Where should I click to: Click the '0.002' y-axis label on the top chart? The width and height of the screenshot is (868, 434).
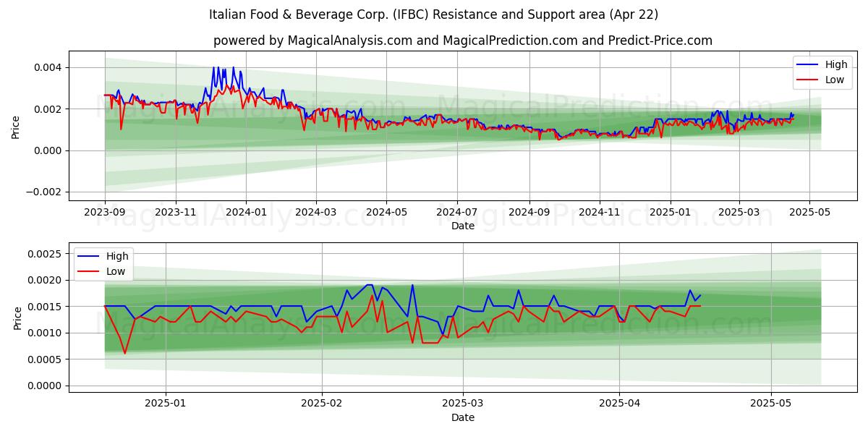[49, 109]
